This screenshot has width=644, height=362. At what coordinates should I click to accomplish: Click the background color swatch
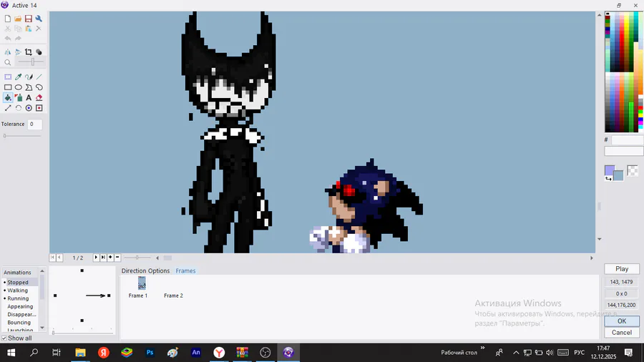619,176
